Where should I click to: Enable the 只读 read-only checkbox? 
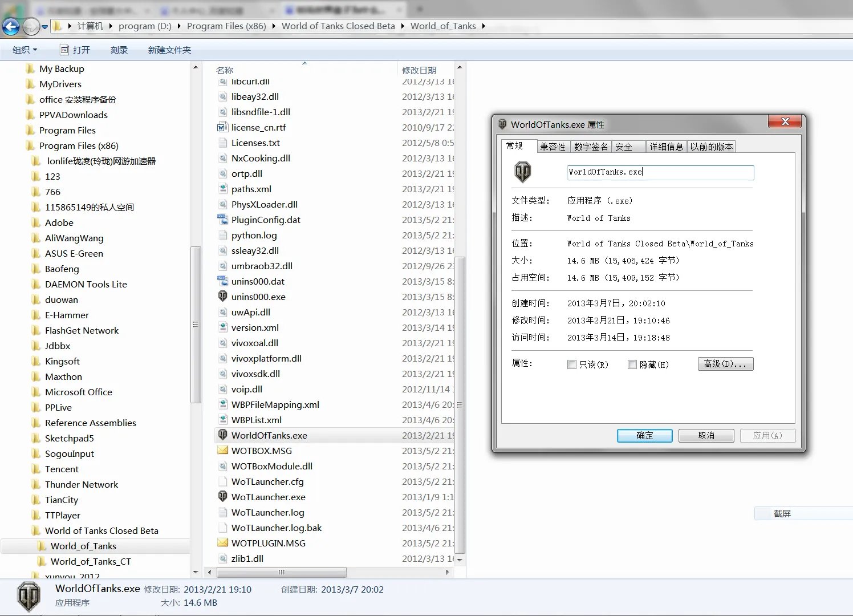[x=572, y=364]
